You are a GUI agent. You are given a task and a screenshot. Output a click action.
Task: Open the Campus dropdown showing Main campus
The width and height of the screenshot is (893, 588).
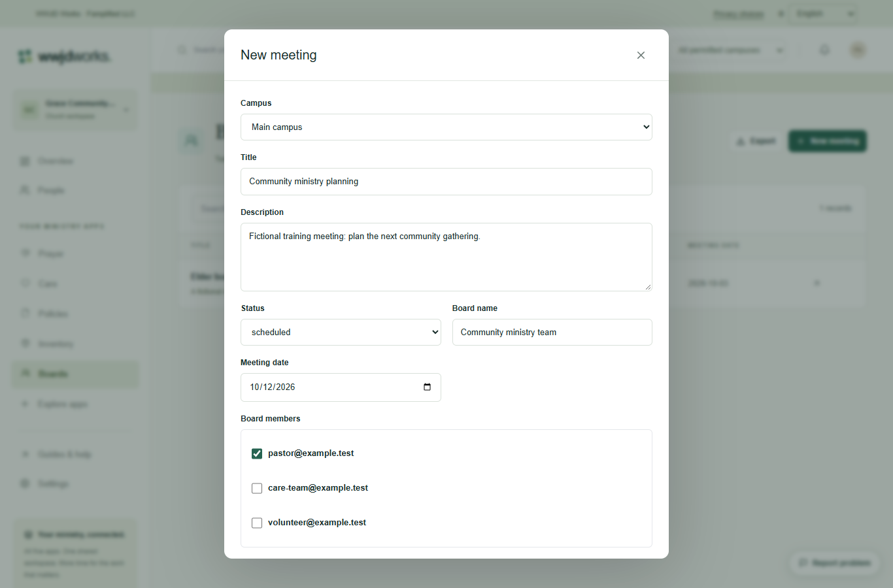(x=446, y=127)
